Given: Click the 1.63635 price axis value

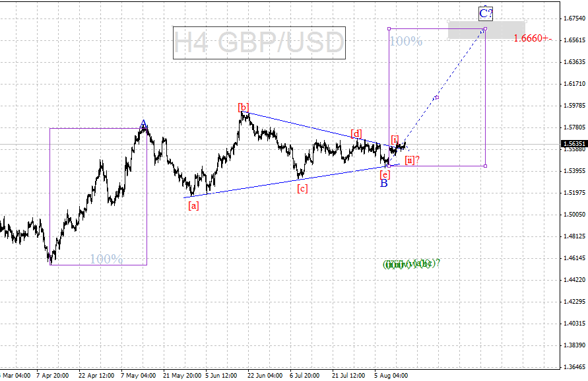Looking at the screenshot, I should click(575, 61).
